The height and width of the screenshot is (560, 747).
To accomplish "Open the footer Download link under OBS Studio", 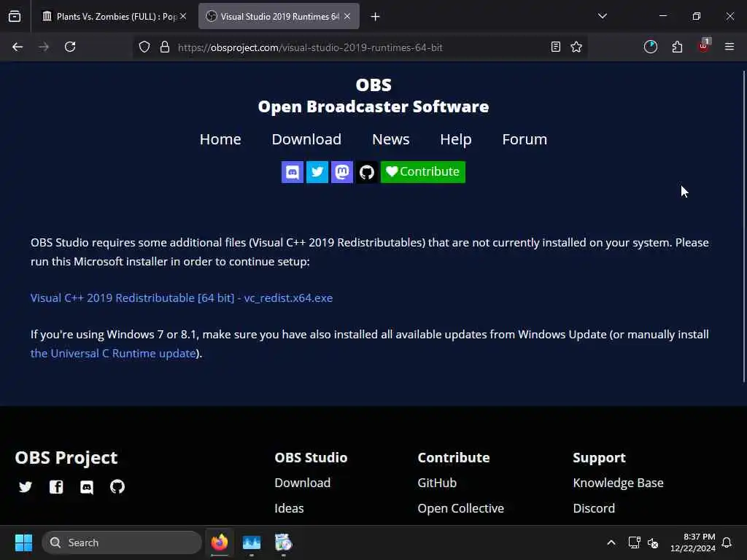I will coord(303,483).
